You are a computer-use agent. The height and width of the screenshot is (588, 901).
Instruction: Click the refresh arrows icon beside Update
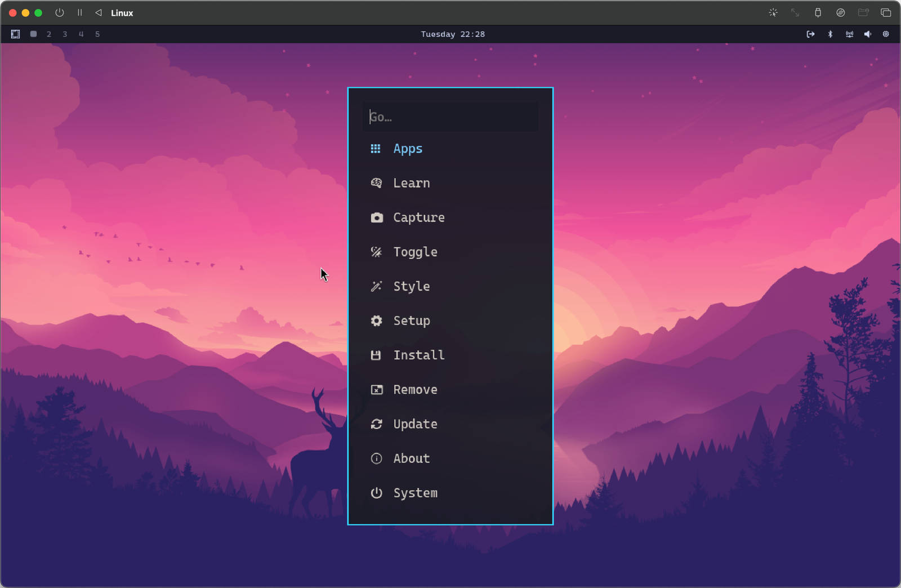coord(376,424)
